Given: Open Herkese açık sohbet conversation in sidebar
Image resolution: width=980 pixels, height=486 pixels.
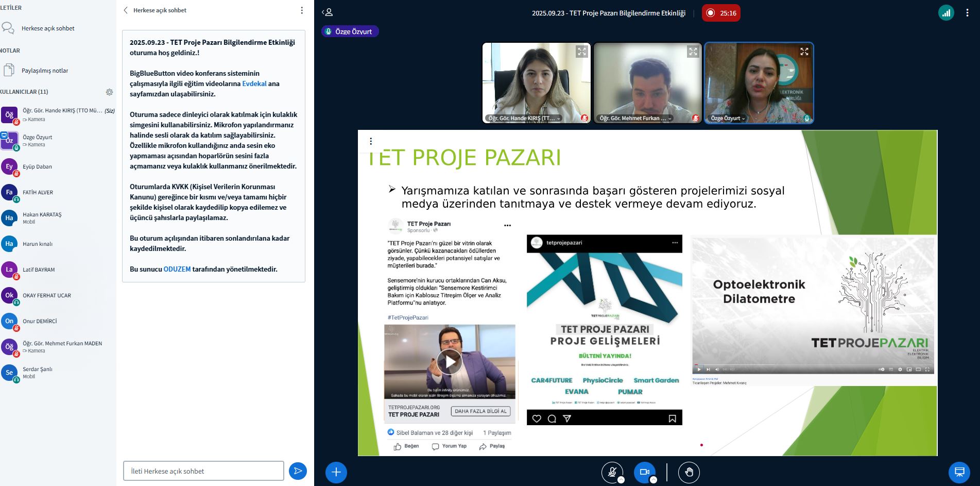Looking at the screenshot, I should (48, 28).
